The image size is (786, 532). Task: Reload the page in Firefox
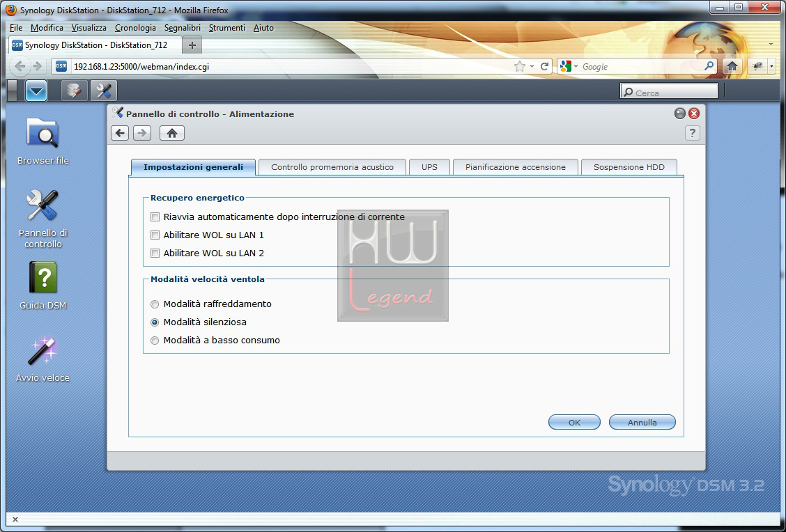click(544, 66)
